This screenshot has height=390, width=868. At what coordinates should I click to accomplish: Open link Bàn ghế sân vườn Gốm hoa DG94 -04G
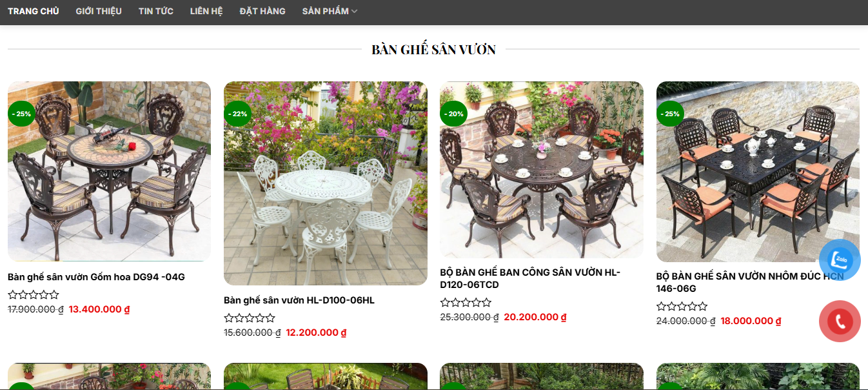96,277
